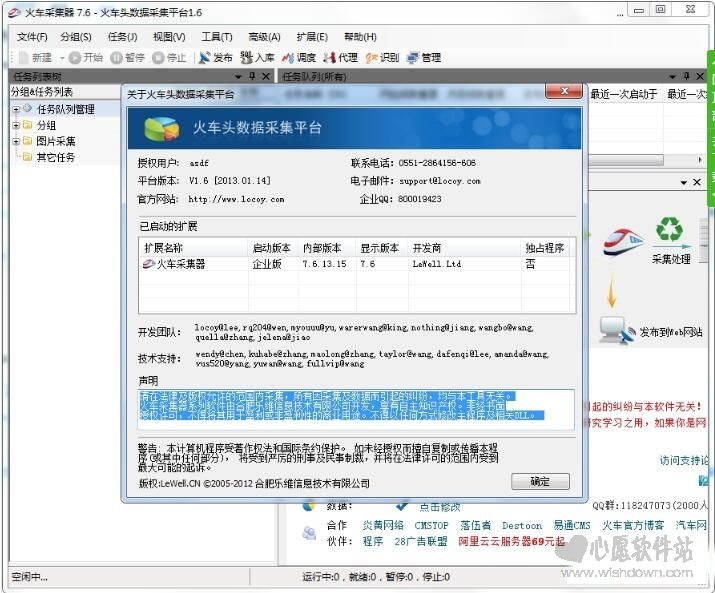The width and height of the screenshot is (715, 593).
Task: Open the 代理 (Proxy) tool
Action: point(341,57)
